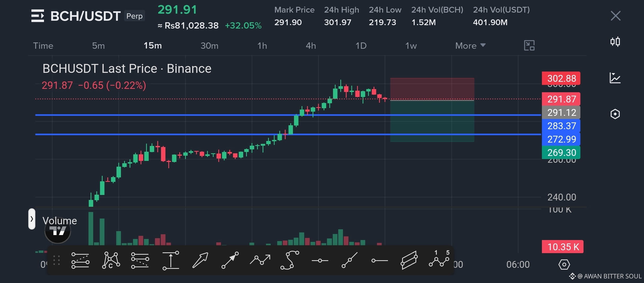Click the Rs81,028.38 converted price
The width and height of the screenshot is (644, 283).
click(x=191, y=26)
